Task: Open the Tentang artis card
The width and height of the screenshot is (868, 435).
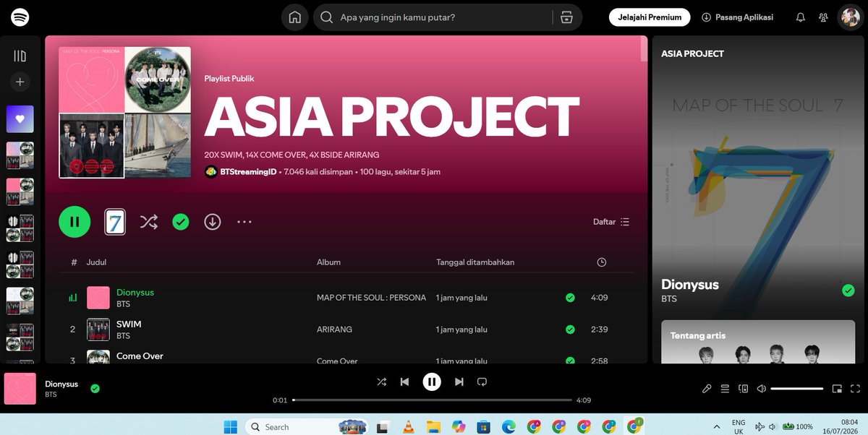Action: (758, 342)
